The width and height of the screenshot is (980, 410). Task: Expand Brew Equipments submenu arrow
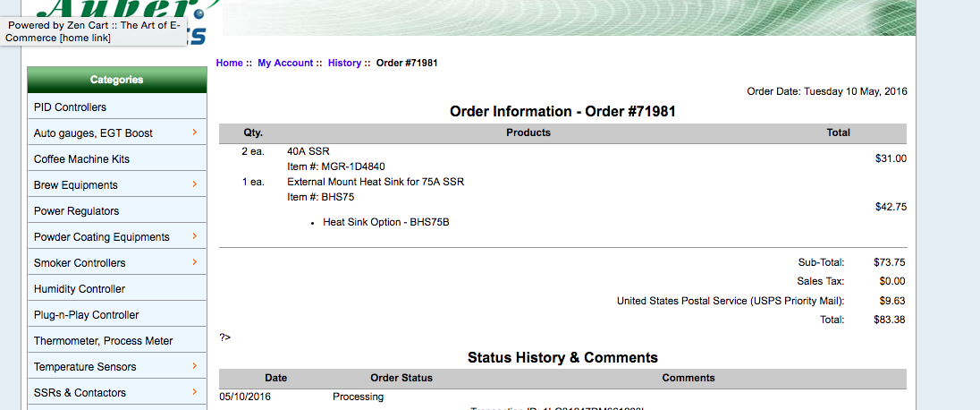click(195, 184)
